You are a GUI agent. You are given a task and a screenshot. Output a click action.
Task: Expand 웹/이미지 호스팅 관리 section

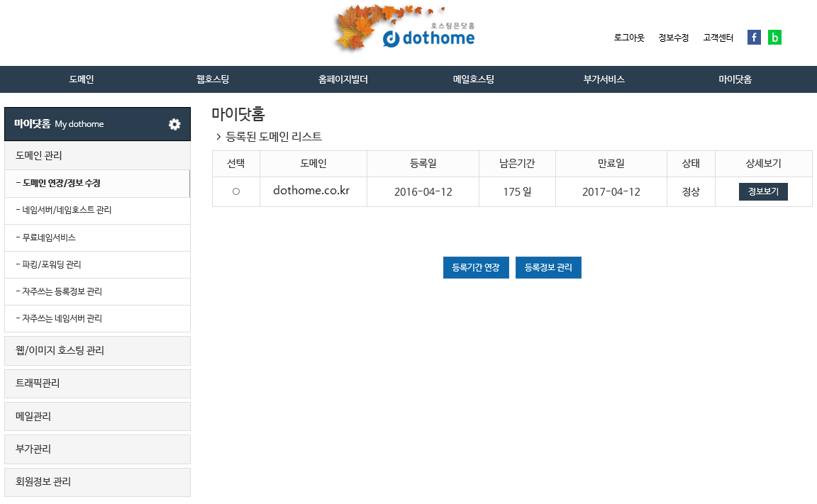97,350
